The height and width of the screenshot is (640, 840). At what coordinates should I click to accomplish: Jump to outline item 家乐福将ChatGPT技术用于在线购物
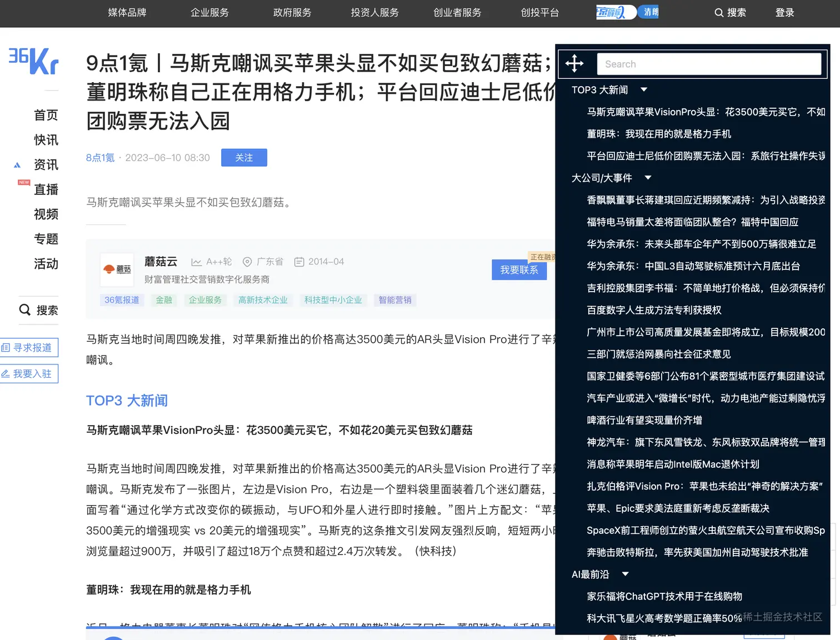pos(664,596)
